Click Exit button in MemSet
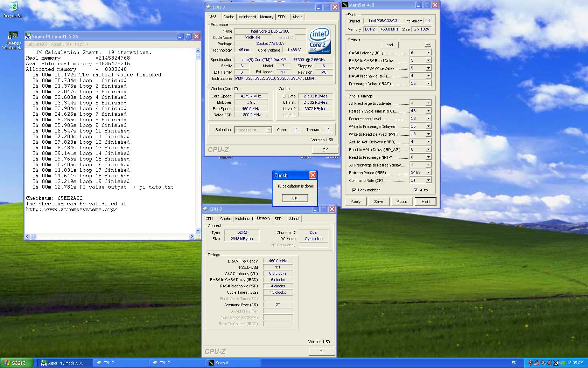This screenshot has height=368, width=588. point(425,202)
